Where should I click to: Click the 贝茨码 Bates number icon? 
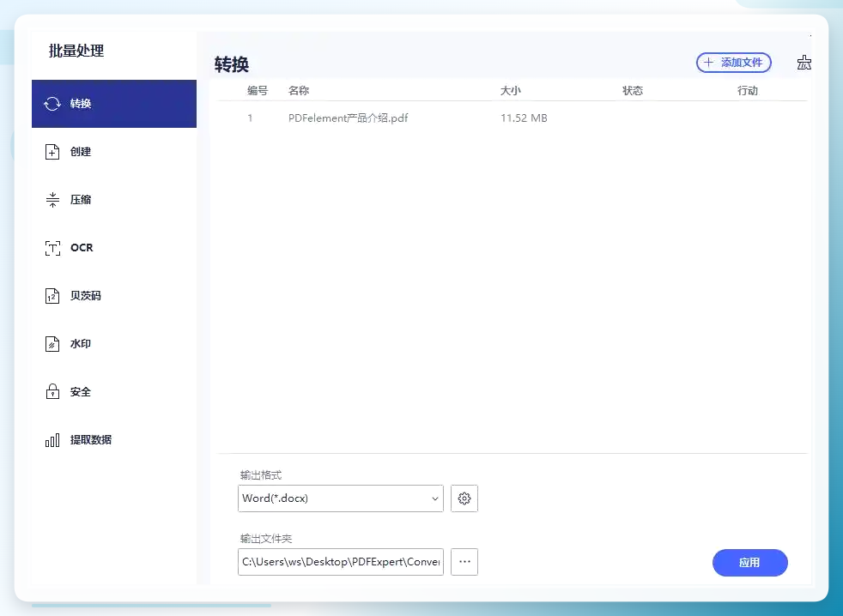pyautogui.click(x=52, y=296)
